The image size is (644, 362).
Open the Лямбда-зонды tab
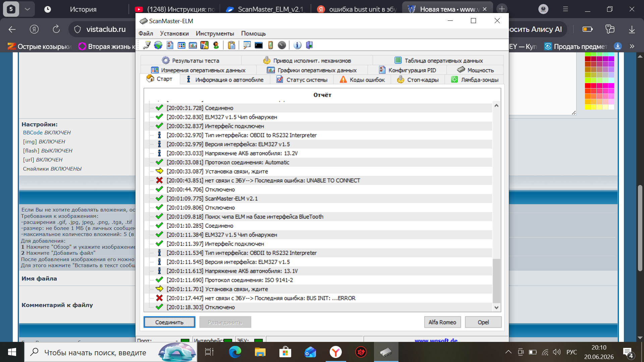click(475, 80)
